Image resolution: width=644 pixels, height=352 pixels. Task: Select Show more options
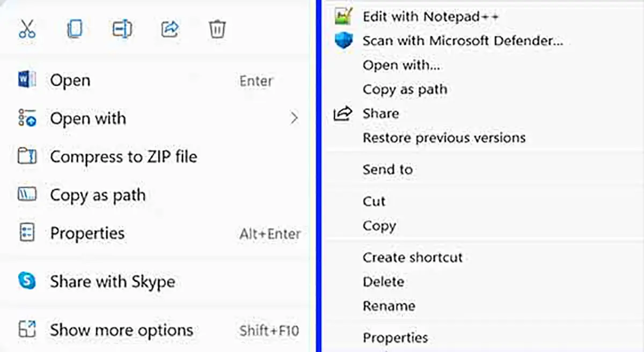[121, 330]
